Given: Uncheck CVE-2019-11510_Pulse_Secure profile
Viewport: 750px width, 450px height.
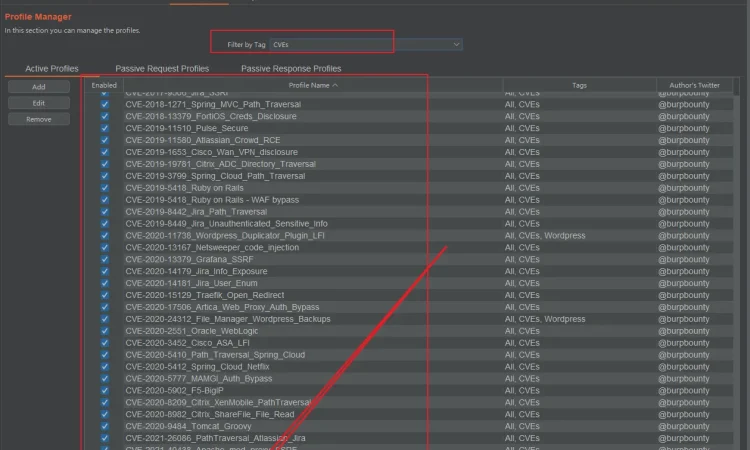Looking at the screenshot, I should click(105, 128).
